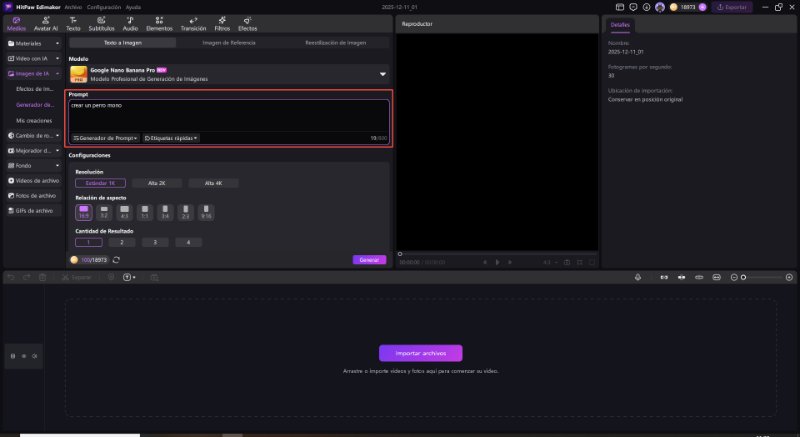Refresh the credits counter
The width and height of the screenshot is (800, 437).
click(116, 260)
